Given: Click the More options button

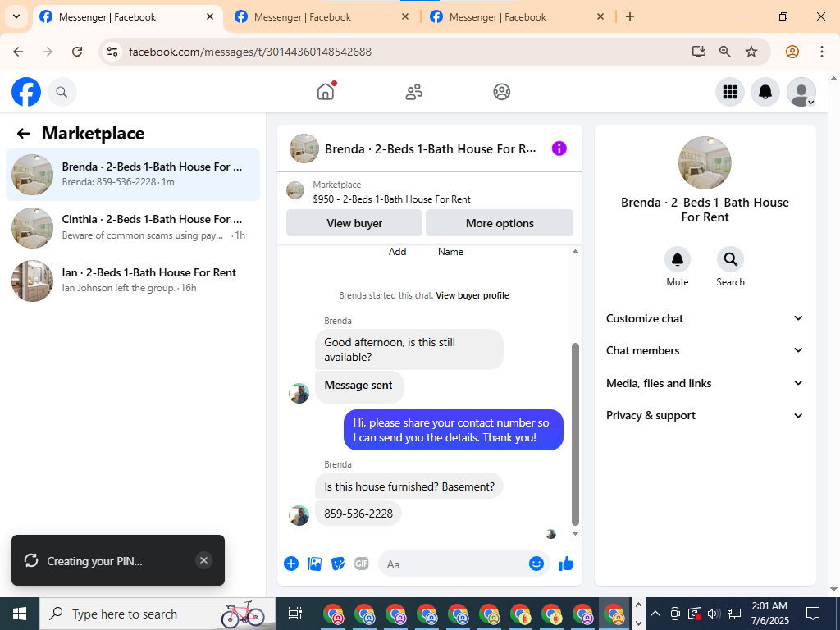Looking at the screenshot, I should [500, 223].
